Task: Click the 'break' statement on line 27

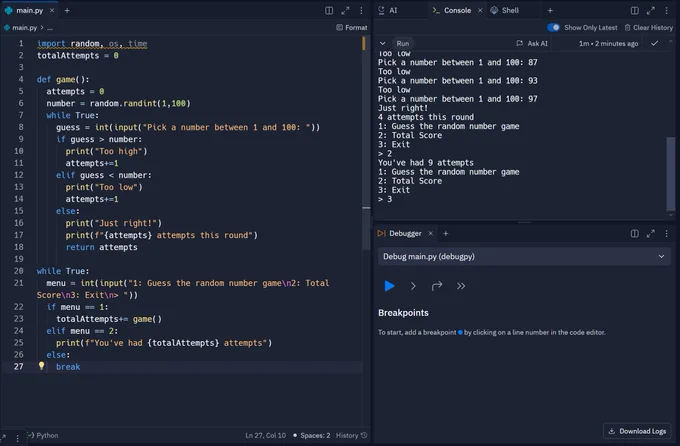Action: pyautogui.click(x=68, y=367)
